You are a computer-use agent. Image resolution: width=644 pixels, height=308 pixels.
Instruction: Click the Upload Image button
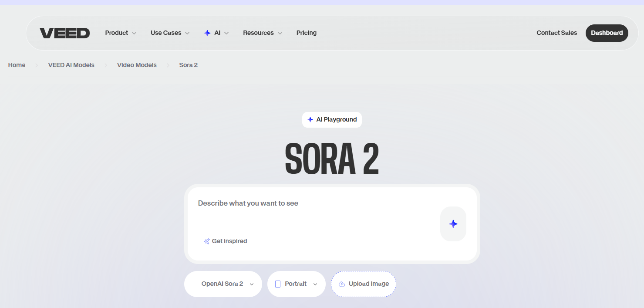(364, 284)
